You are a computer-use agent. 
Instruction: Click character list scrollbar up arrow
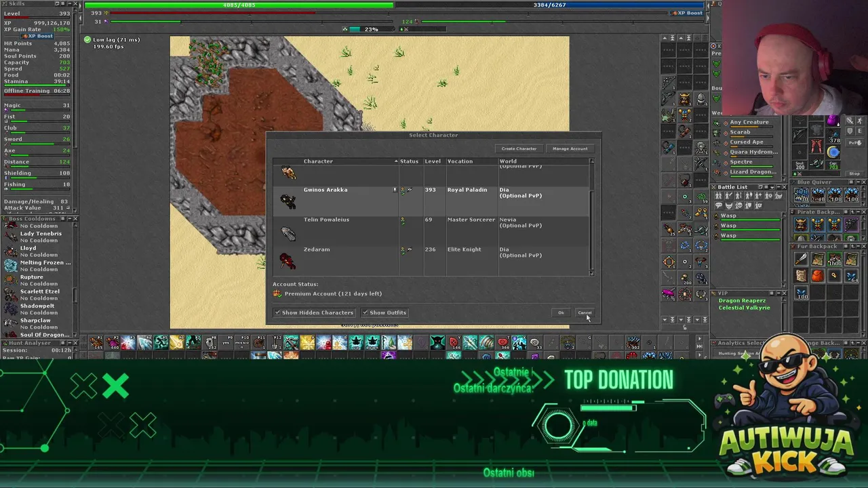591,161
